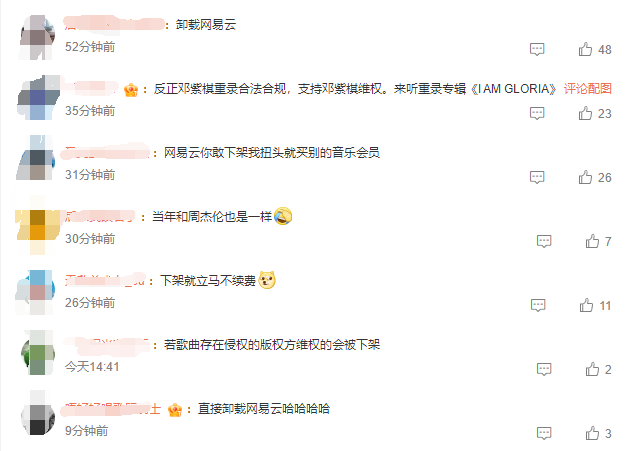637x451 pixels.
Task: Like the comment with 48 likes
Action: pyautogui.click(x=585, y=50)
